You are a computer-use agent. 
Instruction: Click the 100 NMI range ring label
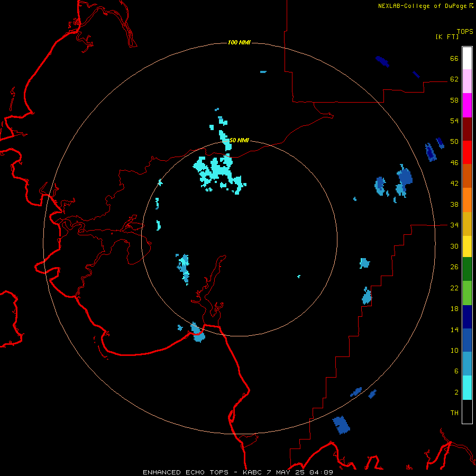[x=239, y=42]
